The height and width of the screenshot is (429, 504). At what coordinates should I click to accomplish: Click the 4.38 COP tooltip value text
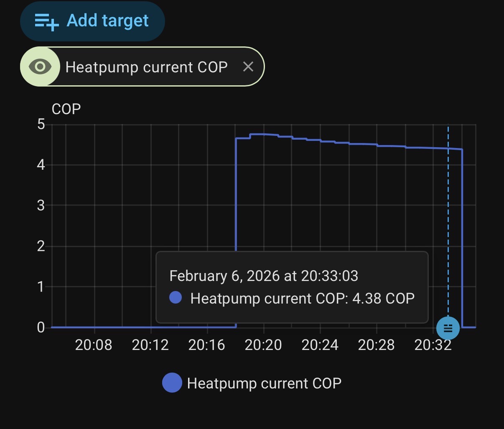383,299
